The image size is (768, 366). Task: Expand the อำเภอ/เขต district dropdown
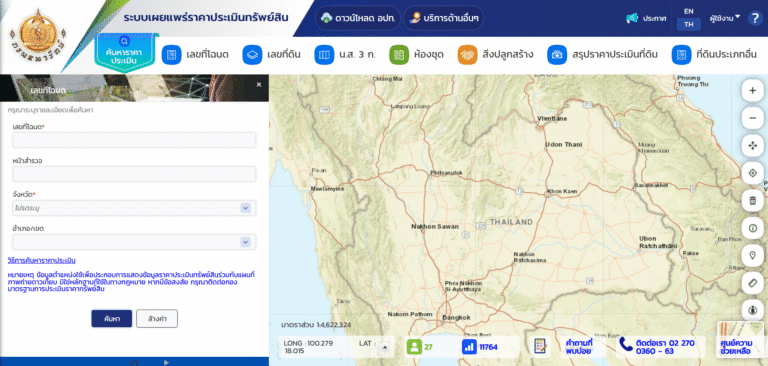134,242
